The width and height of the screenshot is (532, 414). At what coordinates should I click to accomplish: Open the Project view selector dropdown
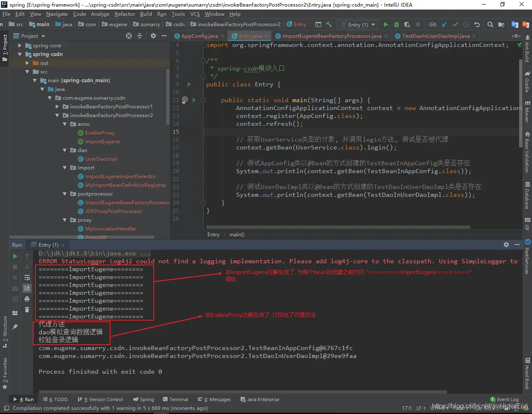[29, 36]
